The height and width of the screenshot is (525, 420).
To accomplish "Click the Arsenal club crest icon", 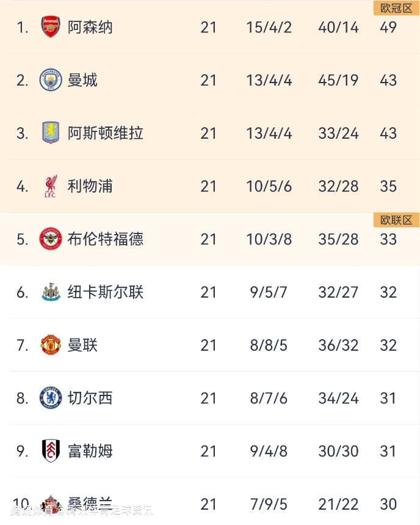I will [x=51, y=27].
